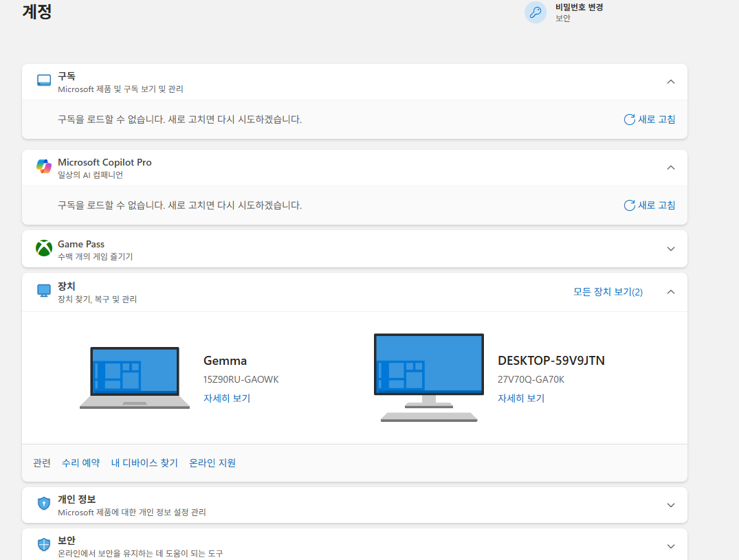Click 새로 고침 under Microsoft Copilot Pro
Screen dimensions: 739x560
650,205
